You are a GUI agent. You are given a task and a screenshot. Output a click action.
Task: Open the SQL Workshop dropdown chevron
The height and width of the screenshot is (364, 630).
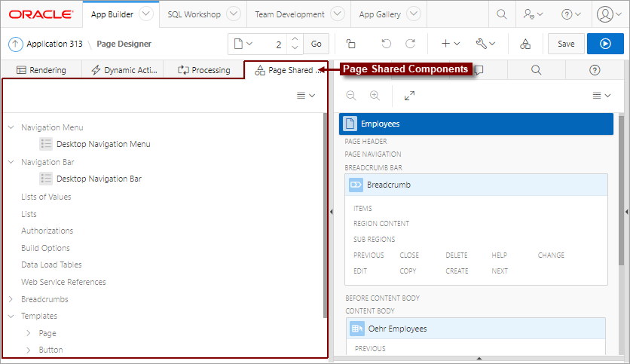tap(234, 14)
